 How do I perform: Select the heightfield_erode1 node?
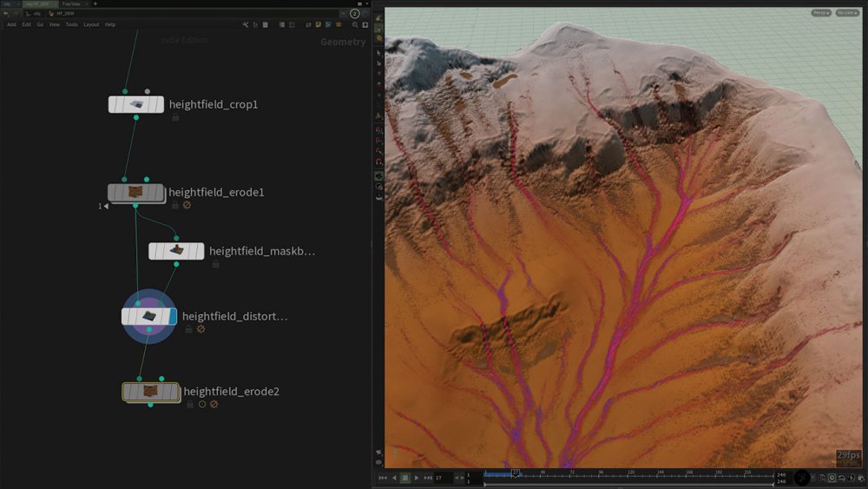pyautogui.click(x=135, y=192)
